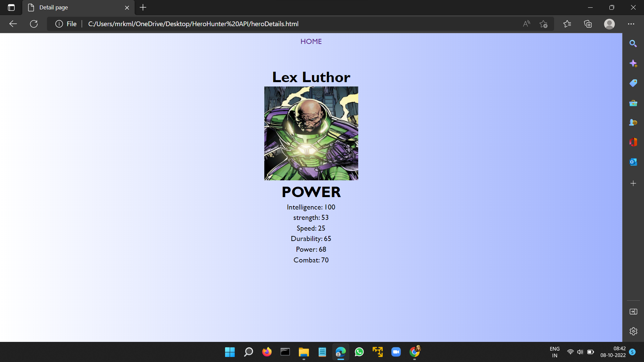Screen dimensions: 644x362
Task: Open Settings and more menu
Action: coord(631,24)
